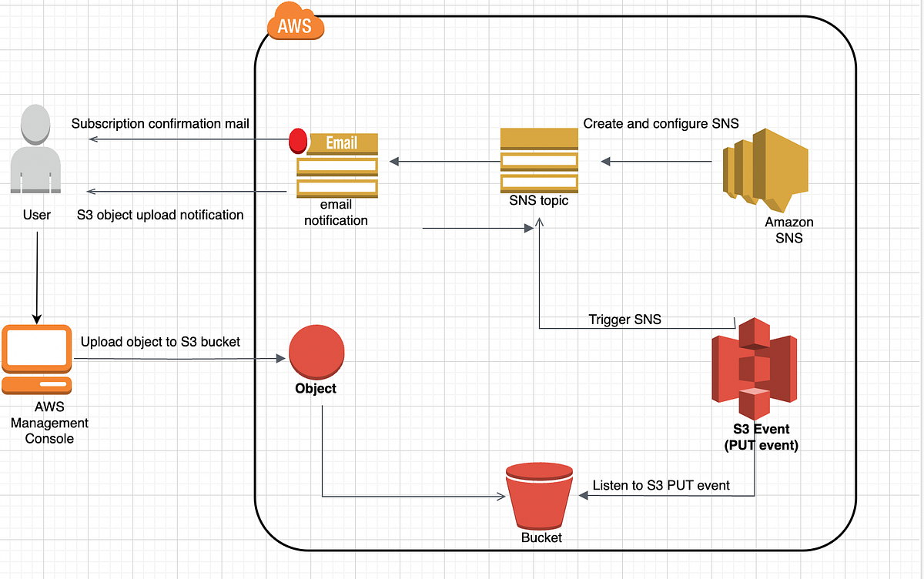This screenshot has width=924, height=579.
Task: Select the red Object circle
Action: coord(316,353)
